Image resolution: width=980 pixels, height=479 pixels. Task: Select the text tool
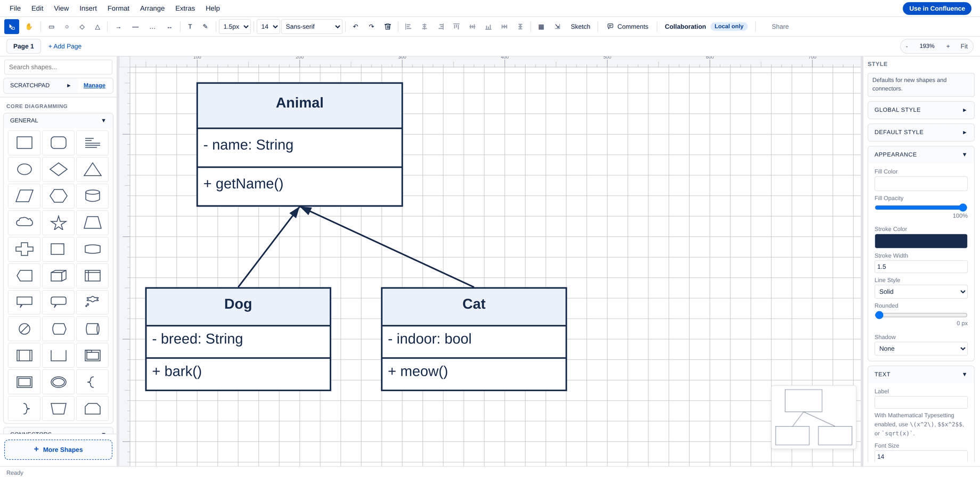click(190, 27)
